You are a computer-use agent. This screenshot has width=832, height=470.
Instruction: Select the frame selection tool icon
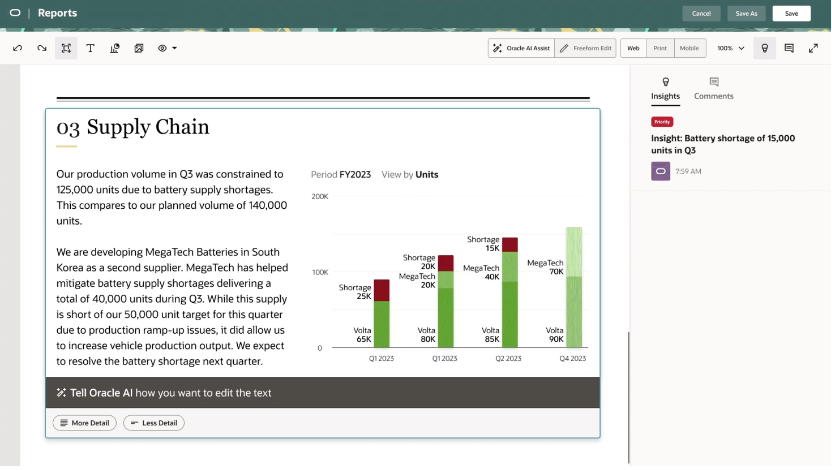(66, 48)
